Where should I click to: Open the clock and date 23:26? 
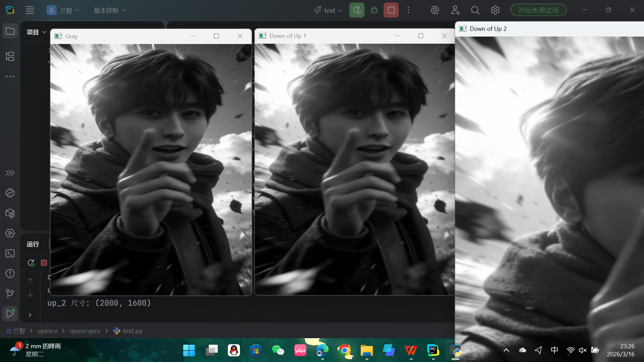(621, 350)
